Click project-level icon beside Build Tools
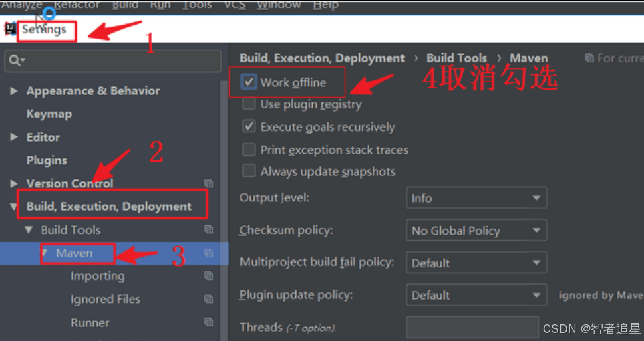The width and height of the screenshot is (644, 341). 208,229
